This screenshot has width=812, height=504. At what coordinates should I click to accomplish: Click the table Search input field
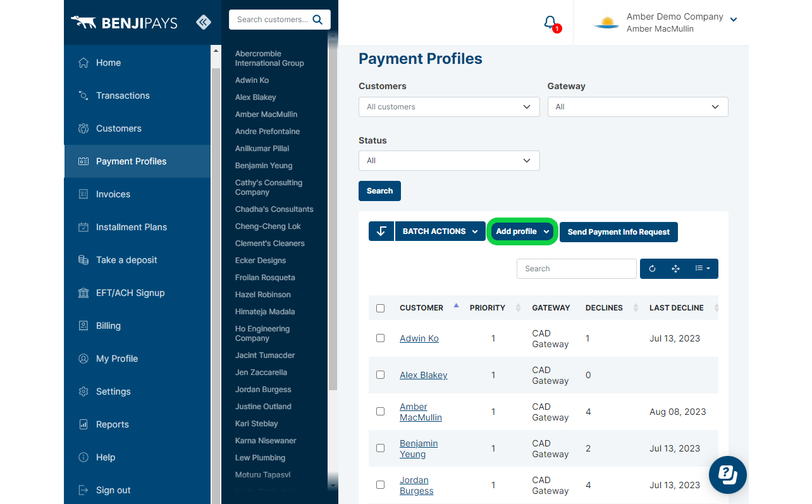[577, 269]
